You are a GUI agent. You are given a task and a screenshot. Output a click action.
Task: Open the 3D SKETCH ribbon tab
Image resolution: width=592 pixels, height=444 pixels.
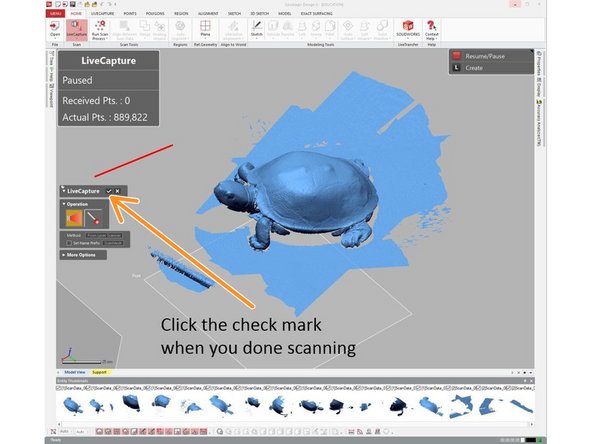[260, 14]
